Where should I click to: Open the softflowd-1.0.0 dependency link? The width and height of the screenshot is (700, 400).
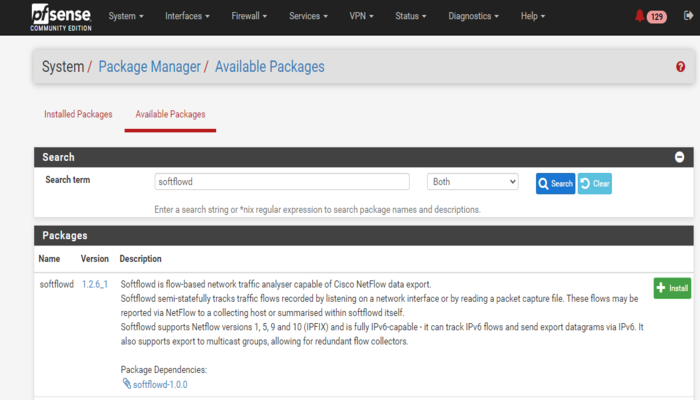click(x=160, y=384)
